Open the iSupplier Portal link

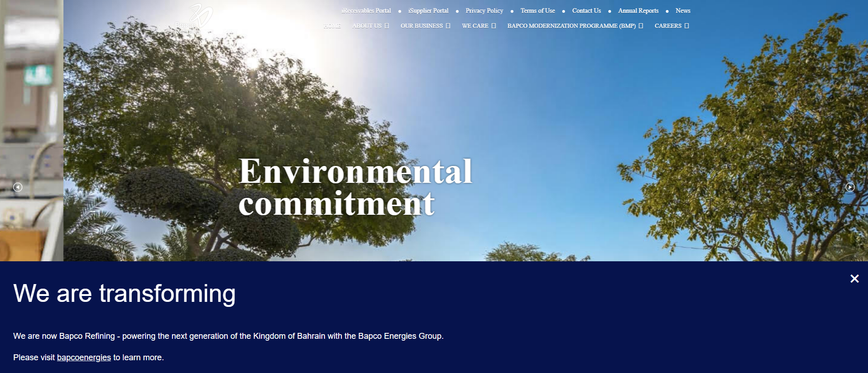(428, 10)
